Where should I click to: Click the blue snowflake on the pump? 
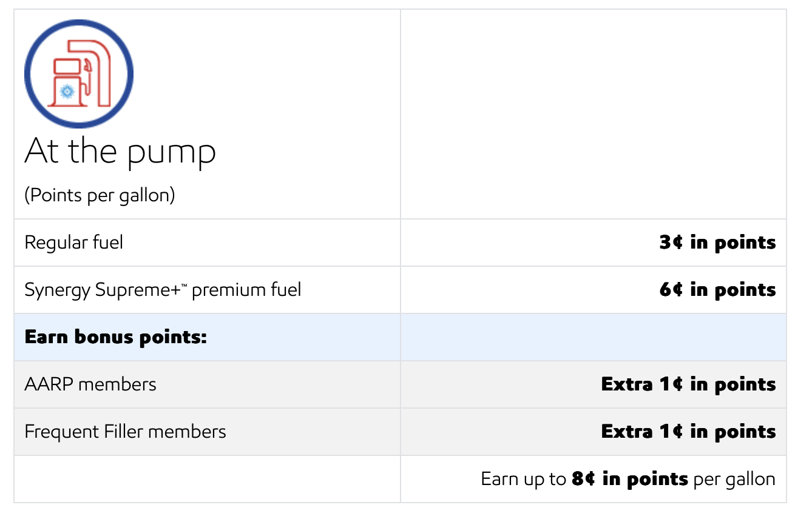(x=66, y=92)
